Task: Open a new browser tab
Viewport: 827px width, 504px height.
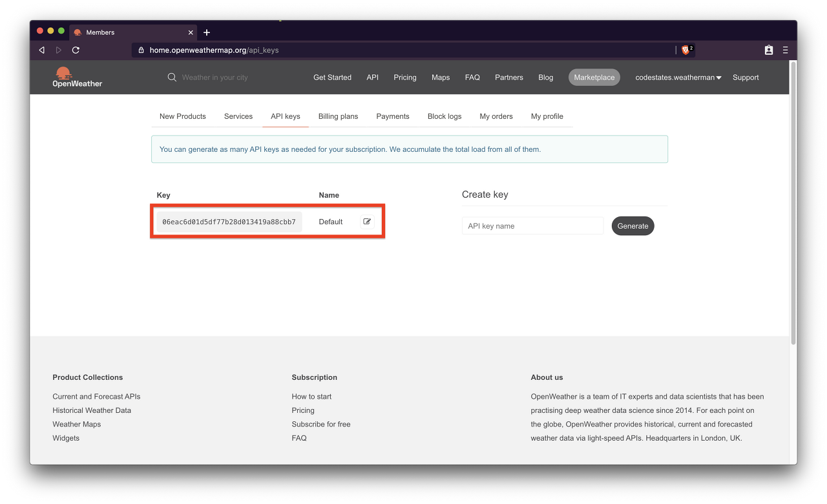Action: pos(207,32)
